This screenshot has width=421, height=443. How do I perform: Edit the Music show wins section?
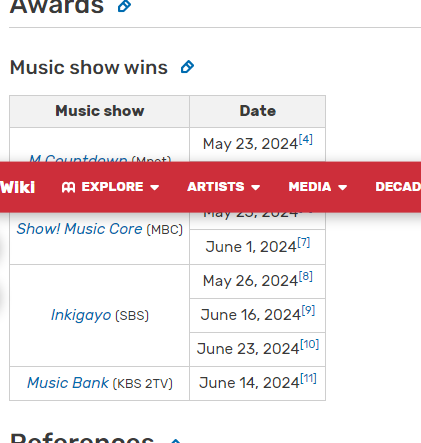coord(187,67)
